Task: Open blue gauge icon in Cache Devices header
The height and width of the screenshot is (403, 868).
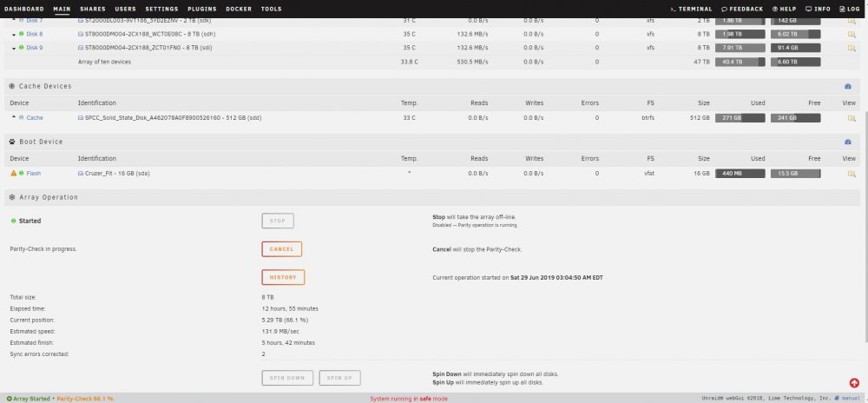Action: pyautogui.click(x=847, y=87)
